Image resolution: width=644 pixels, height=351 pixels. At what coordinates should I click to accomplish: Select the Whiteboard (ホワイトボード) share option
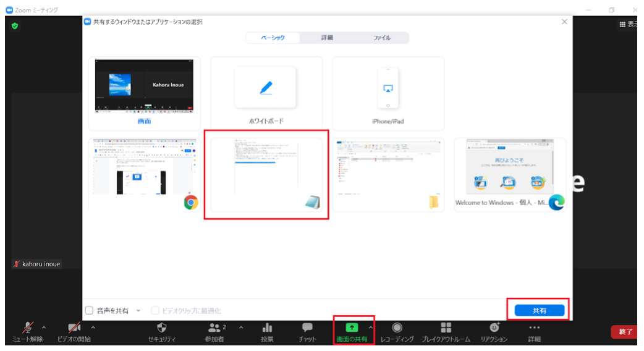(266, 93)
